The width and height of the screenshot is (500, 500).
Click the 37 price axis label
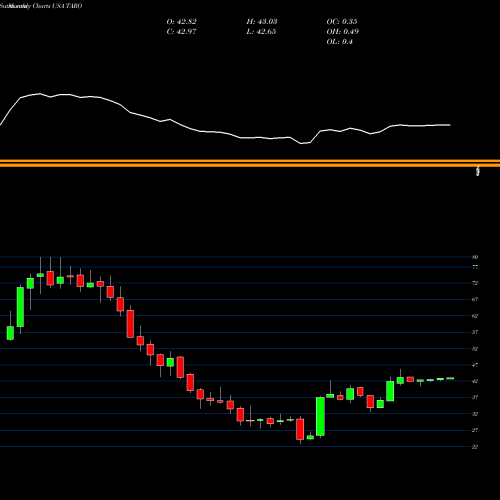coord(475,398)
